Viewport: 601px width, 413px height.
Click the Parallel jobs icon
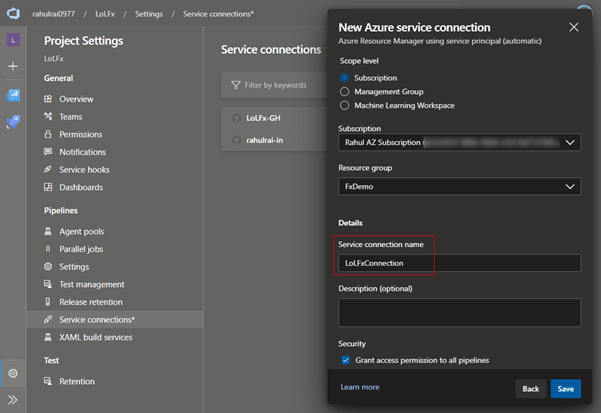click(x=48, y=249)
